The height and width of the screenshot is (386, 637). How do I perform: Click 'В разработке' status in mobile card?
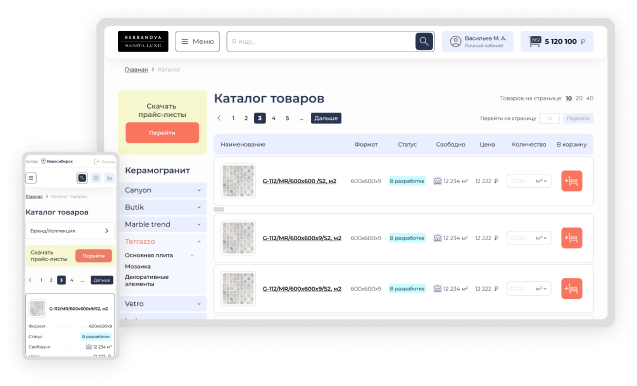pyautogui.click(x=96, y=336)
